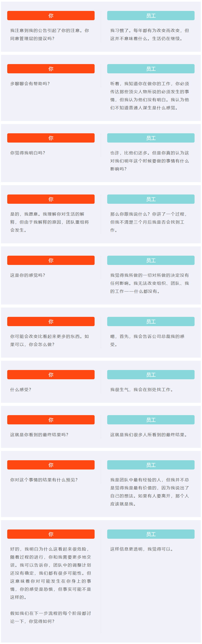Screen dimensions: 202x644
Task: Click the 你 header above "好的，我明白为什么" paragraph
Action: click(x=51, y=534)
